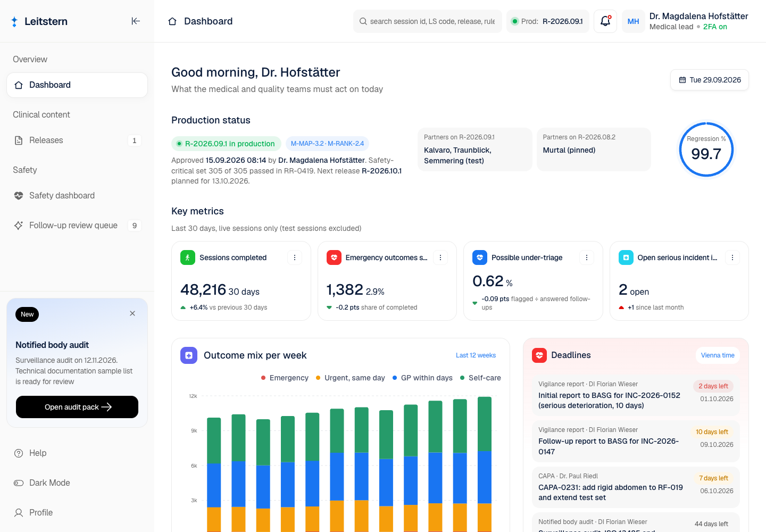Open Profile in the sidebar

pyautogui.click(x=77, y=513)
